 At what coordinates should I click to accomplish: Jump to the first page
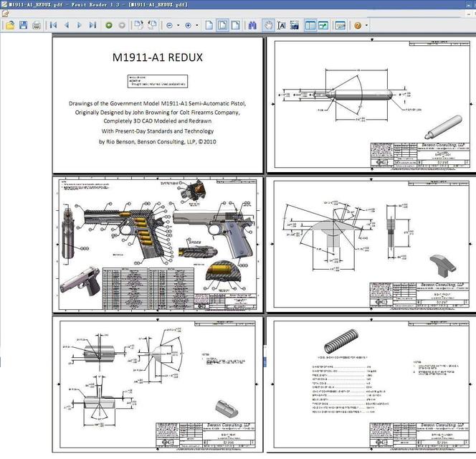[53, 25]
